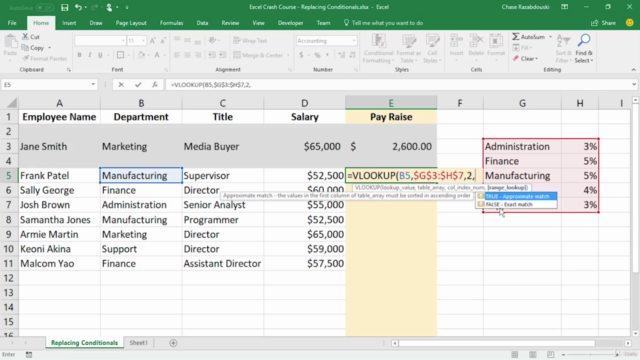Click the AutoSum sigma button
Viewport: 640px width, 360px height.
pos(529,37)
